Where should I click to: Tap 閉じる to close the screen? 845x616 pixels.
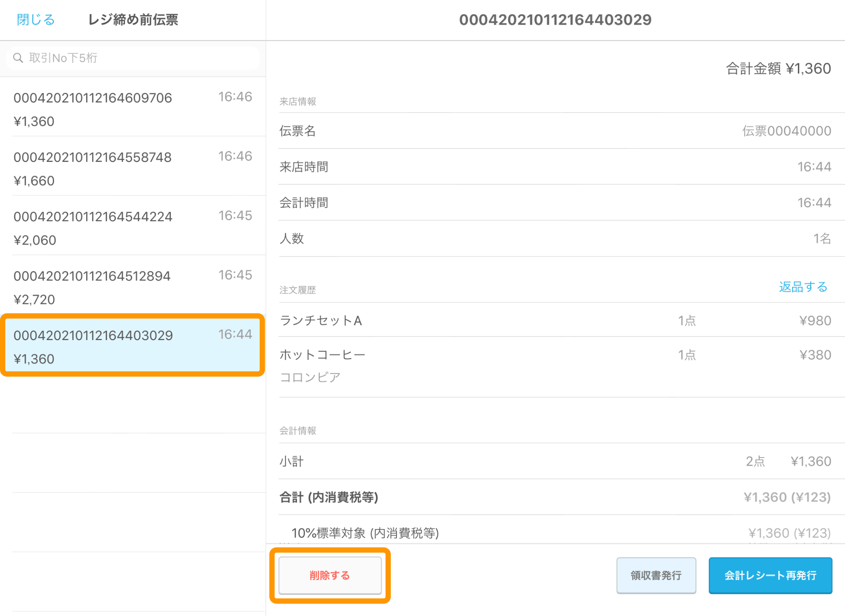point(36,20)
